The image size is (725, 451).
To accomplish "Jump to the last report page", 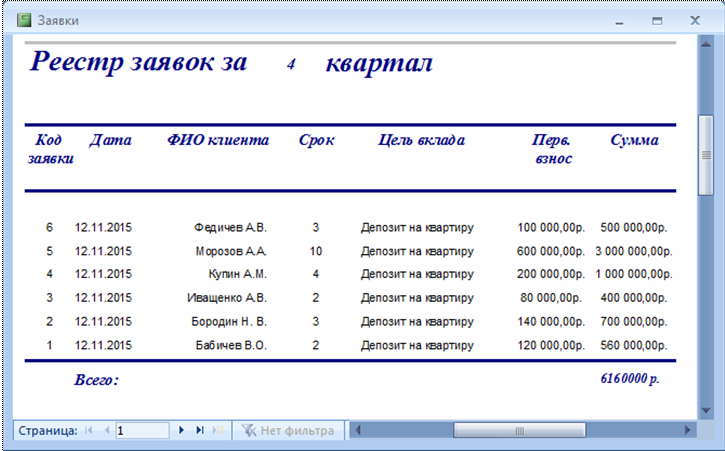I will click(x=199, y=430).
